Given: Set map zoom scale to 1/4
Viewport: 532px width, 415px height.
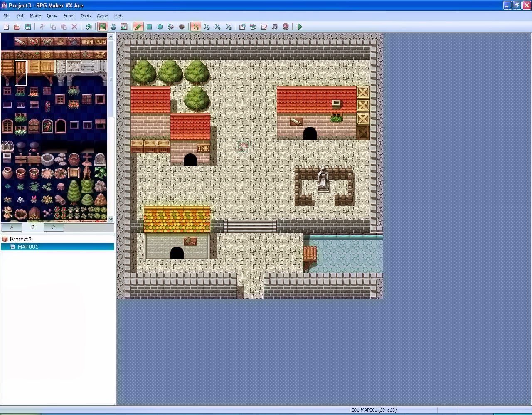Looking at the screenshot, I should (x=217, y=27).
